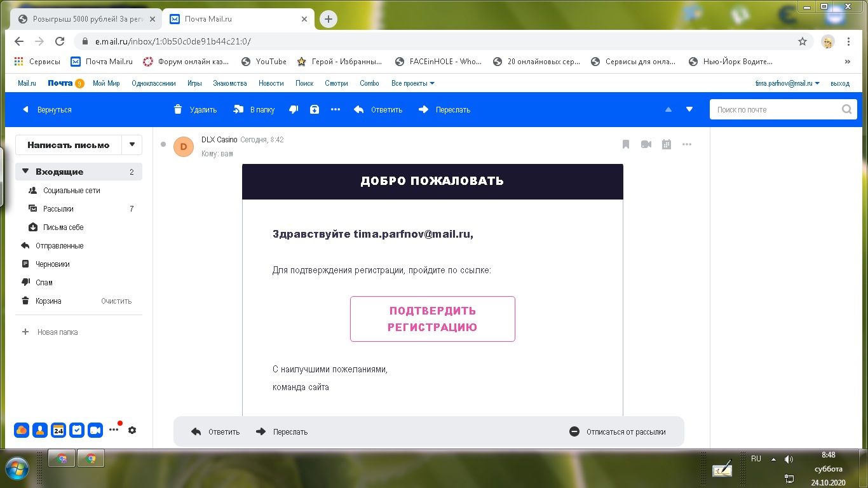Show more bookmarks with the double chevron

tap(847, 62)
